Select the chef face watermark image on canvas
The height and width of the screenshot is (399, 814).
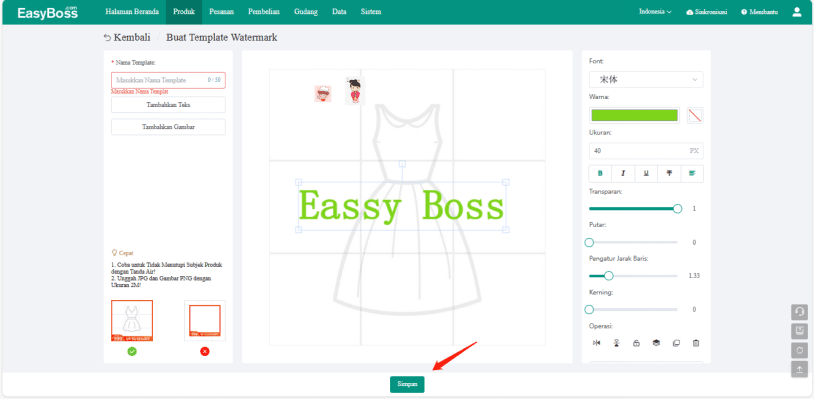(323, 94)
